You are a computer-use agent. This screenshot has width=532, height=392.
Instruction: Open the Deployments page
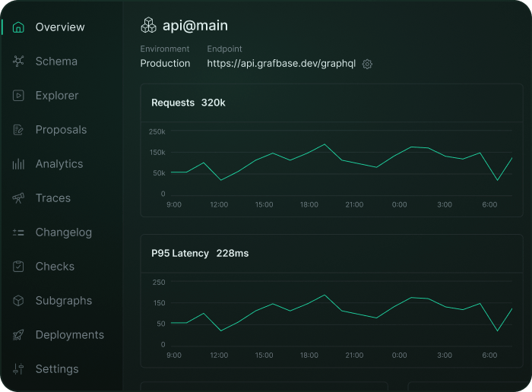click(x=70, y=335)
